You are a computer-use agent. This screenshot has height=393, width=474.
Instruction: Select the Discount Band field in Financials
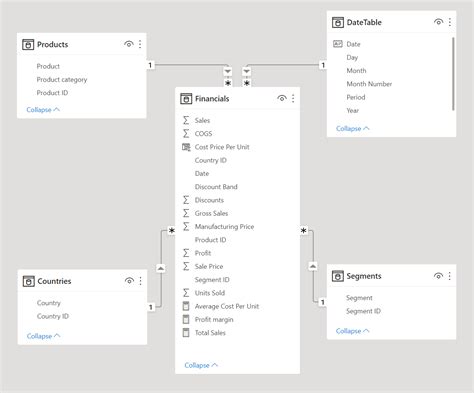point(216,187)
